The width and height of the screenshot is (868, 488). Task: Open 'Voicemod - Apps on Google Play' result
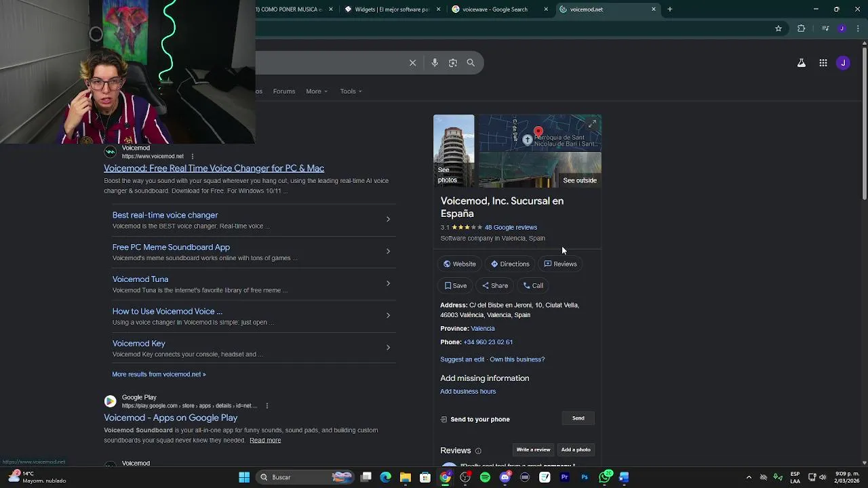click(x=170, y=418)
